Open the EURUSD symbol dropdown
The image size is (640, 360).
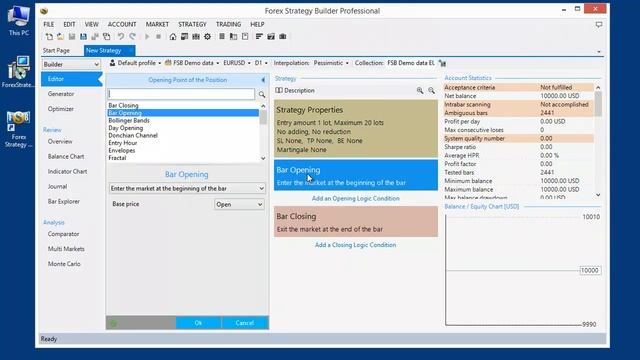click(x=237, y=63)
